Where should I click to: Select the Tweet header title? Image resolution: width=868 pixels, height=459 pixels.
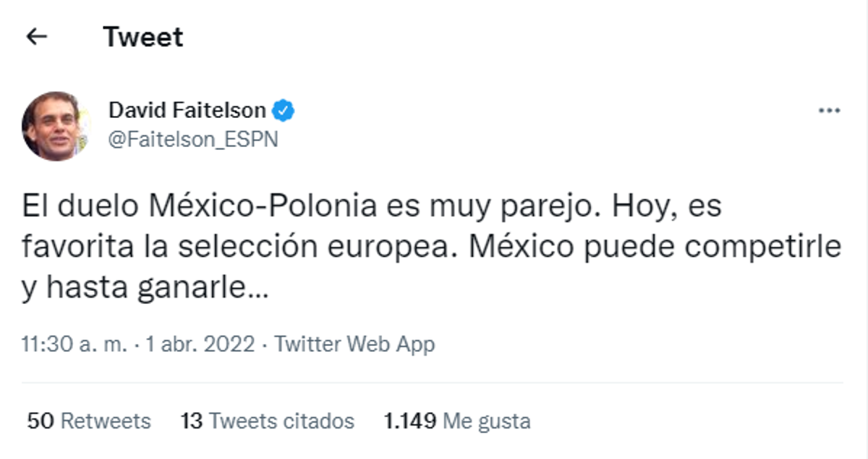[x=144, y=35]
